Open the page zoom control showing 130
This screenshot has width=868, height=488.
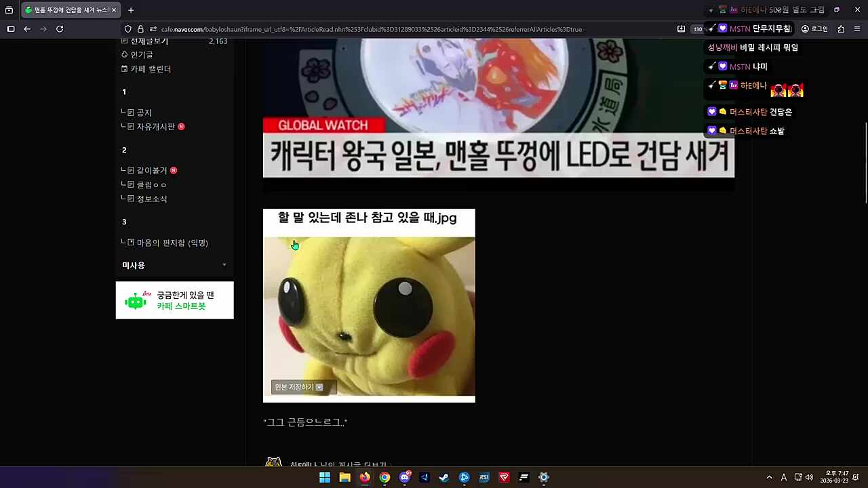[698, 29]
